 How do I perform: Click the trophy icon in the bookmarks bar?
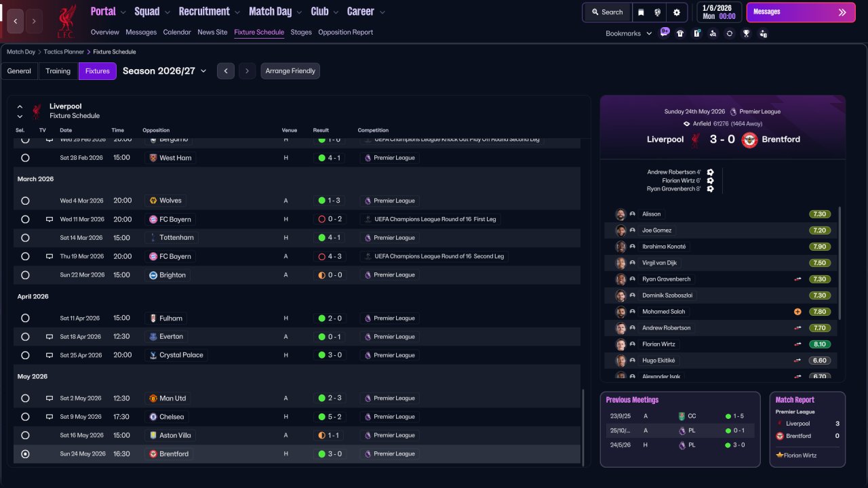click(747, 33)
